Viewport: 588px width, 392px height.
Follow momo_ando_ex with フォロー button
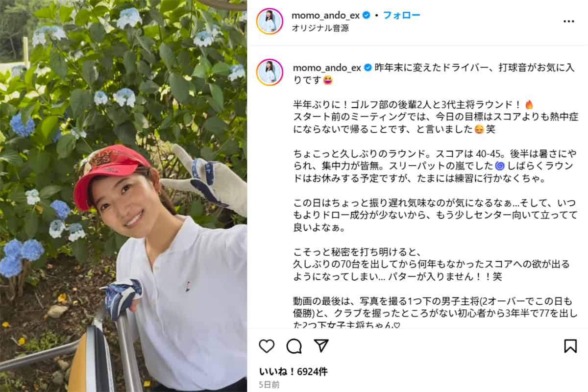point(401,15)
